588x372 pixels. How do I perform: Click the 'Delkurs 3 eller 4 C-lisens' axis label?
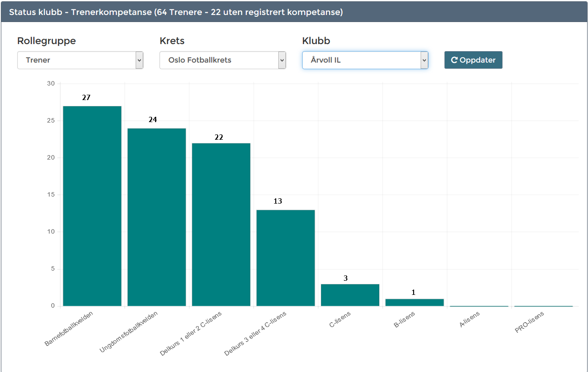[255, 334]
